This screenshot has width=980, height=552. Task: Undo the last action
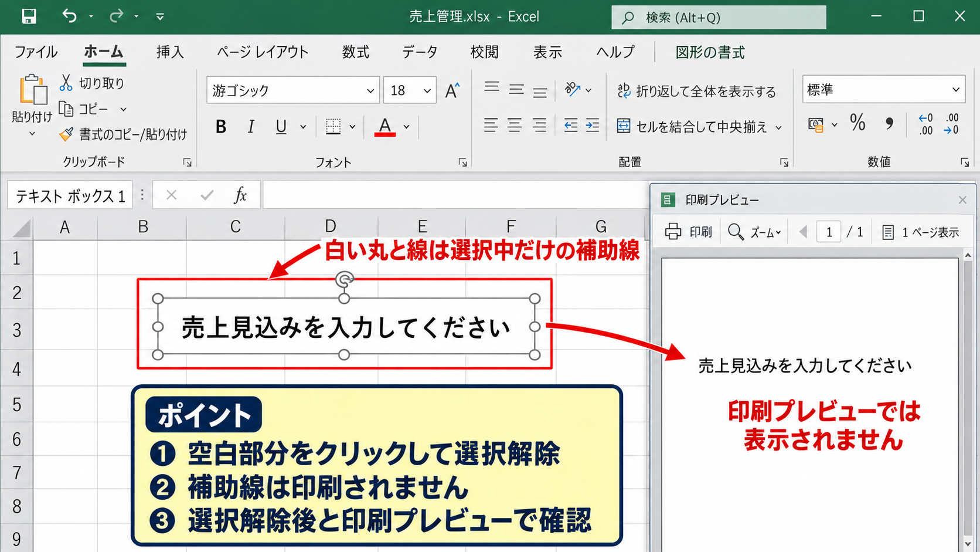pyautogui.click(x=69, y=16)
